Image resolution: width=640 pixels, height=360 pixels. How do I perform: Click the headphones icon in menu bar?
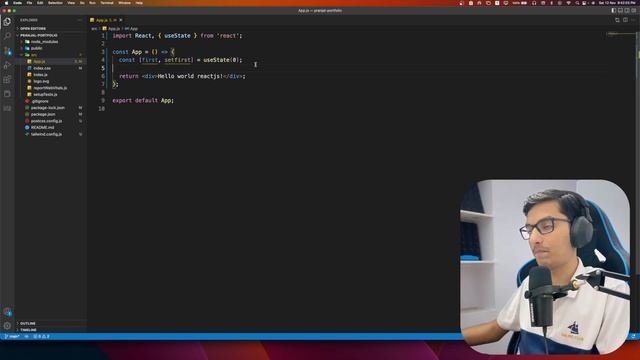point(534,3)
